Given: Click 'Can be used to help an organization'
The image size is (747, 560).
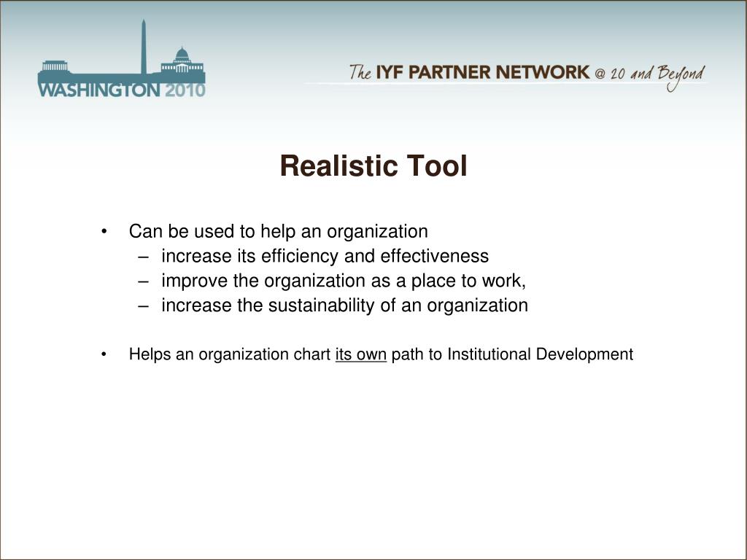Looking at the screenshot, I should point(278,231).
